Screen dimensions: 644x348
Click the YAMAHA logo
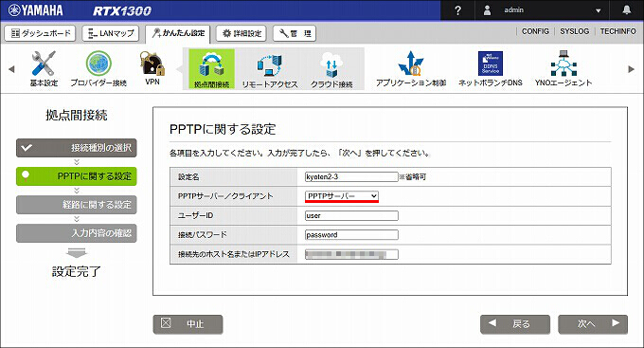36,10
